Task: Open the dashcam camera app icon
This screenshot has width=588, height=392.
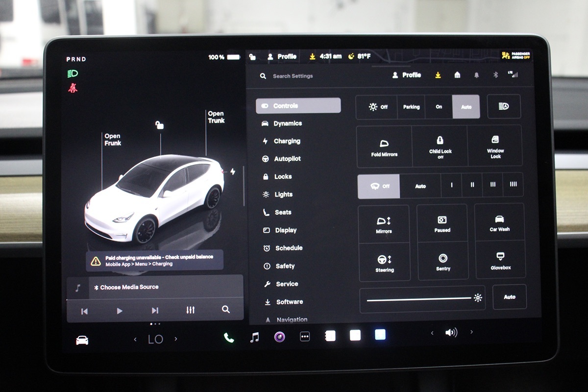Action: [x=280, y=337]
